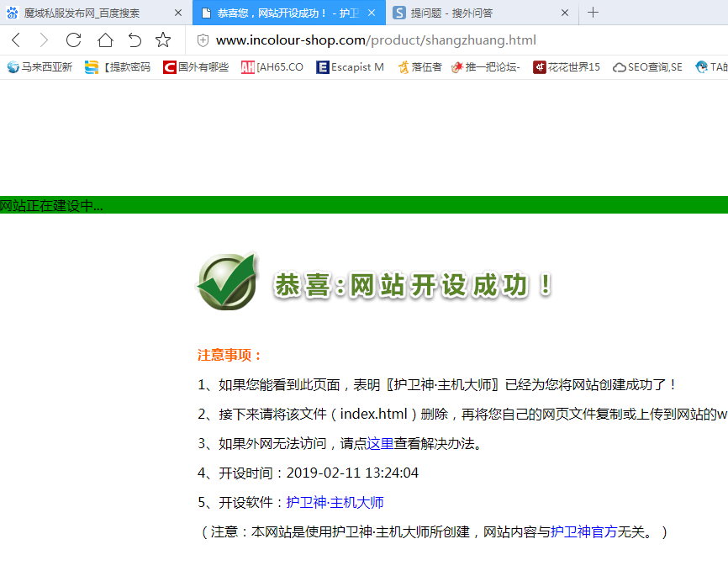Click the security shield icon in address bar
The image size is (728, 576).
(x=203, y=40)
